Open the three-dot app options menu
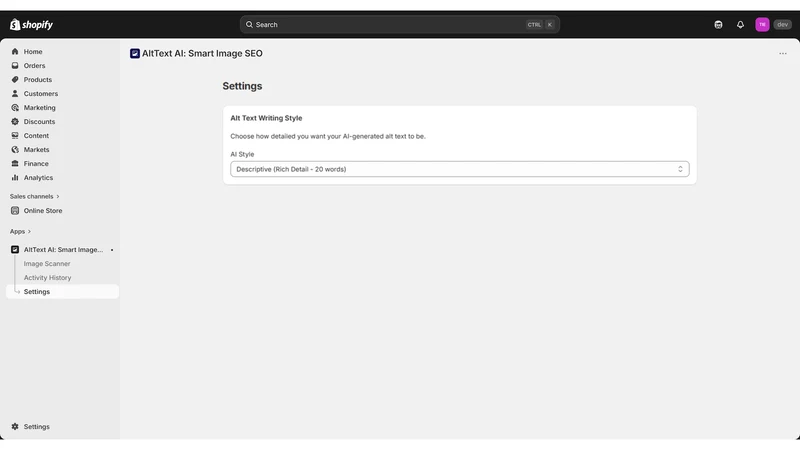800x450 pixels. tap(783, 54)
